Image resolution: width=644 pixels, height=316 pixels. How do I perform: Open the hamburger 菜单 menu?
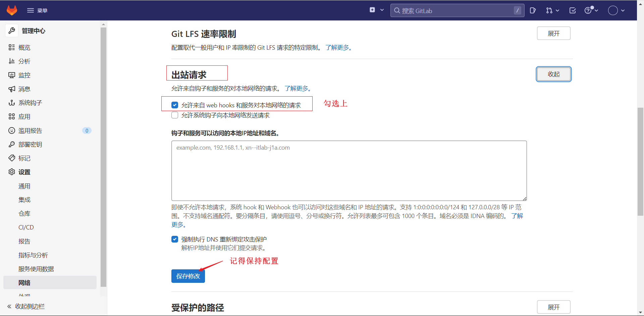click(x=37, y=10)
